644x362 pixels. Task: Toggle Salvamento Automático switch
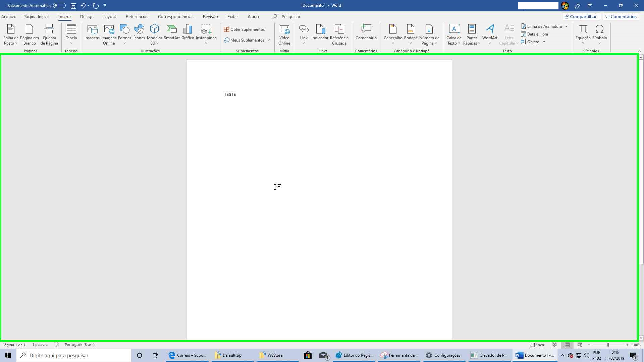pos(59,5)
